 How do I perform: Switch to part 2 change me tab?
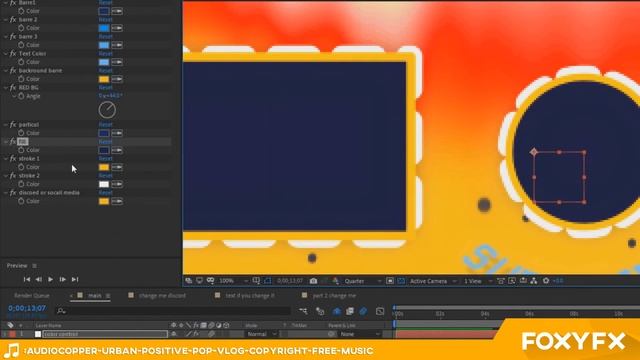coord(334,296)
